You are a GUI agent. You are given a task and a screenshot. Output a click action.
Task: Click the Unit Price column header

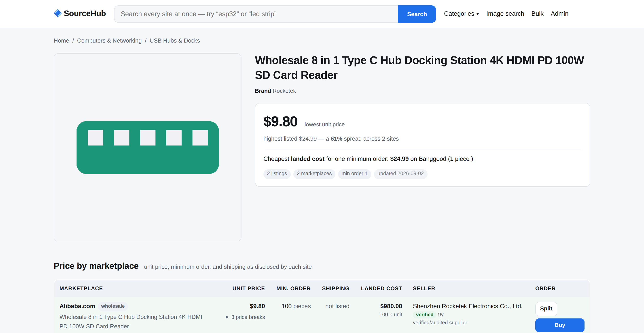[x=248, y=288]
